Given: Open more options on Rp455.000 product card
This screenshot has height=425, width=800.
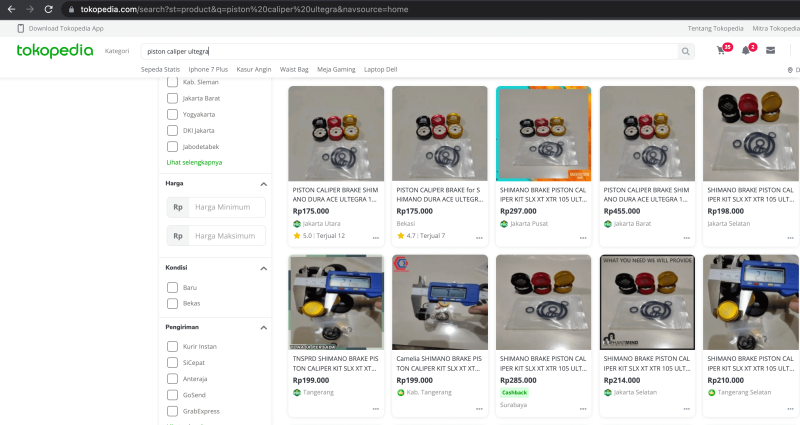Looking at the screenshot, I should click(x=687, y=238).
